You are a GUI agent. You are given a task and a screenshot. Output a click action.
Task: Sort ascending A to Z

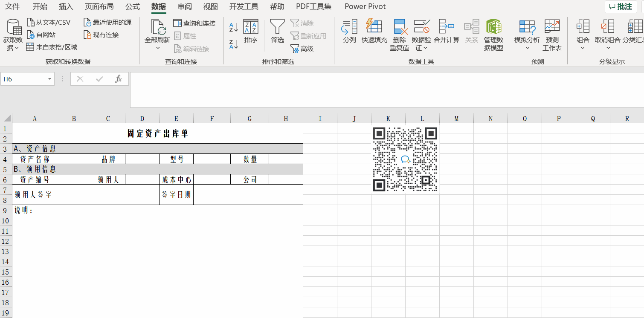click(x=233, y=28)
